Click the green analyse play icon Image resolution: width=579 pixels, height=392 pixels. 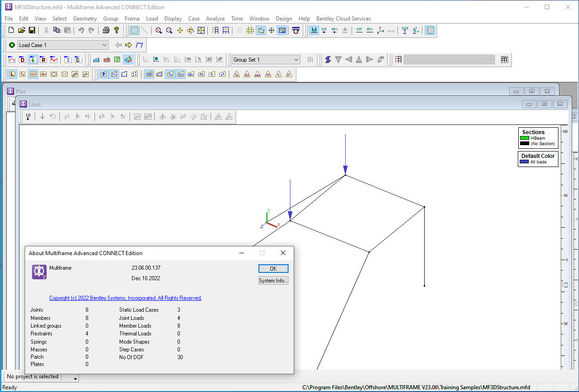point(12,45)
